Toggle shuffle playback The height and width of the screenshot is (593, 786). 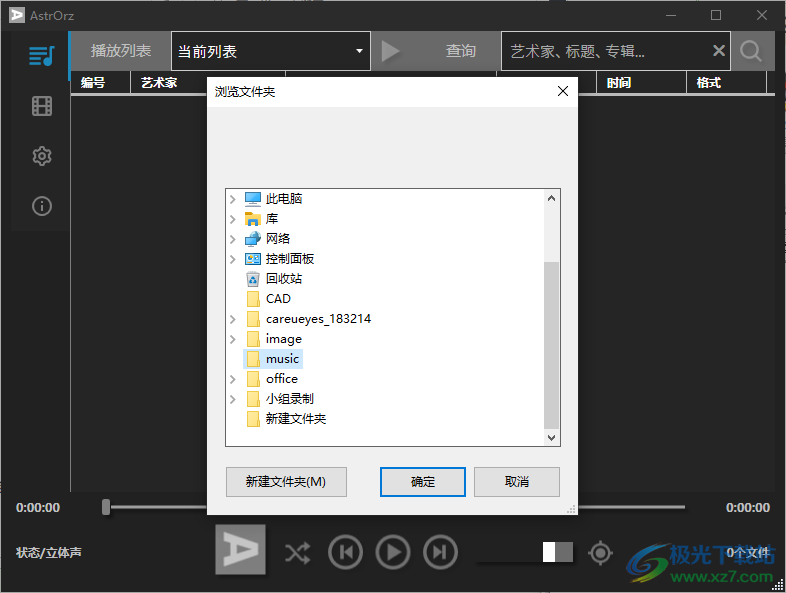tap(298, 553)
